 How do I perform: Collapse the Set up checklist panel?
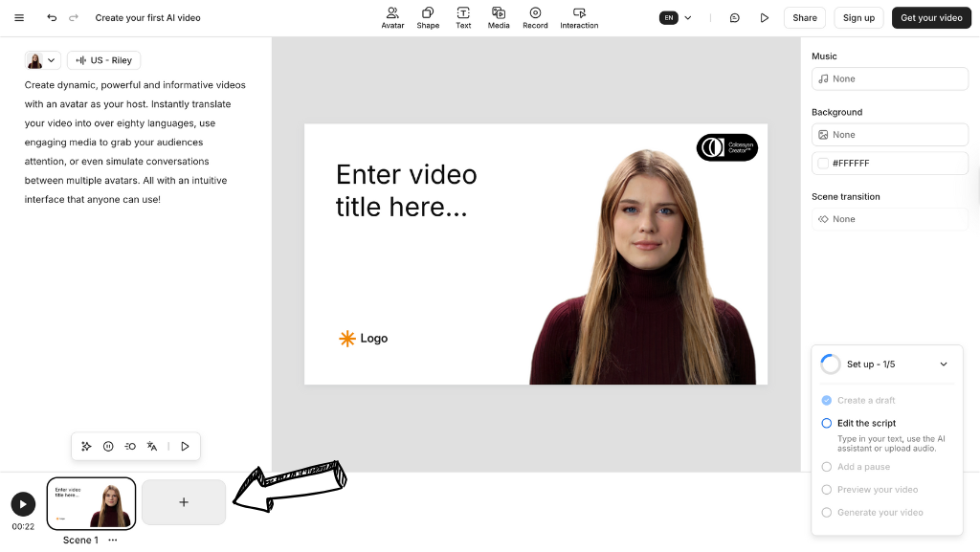tap(944, 364)
